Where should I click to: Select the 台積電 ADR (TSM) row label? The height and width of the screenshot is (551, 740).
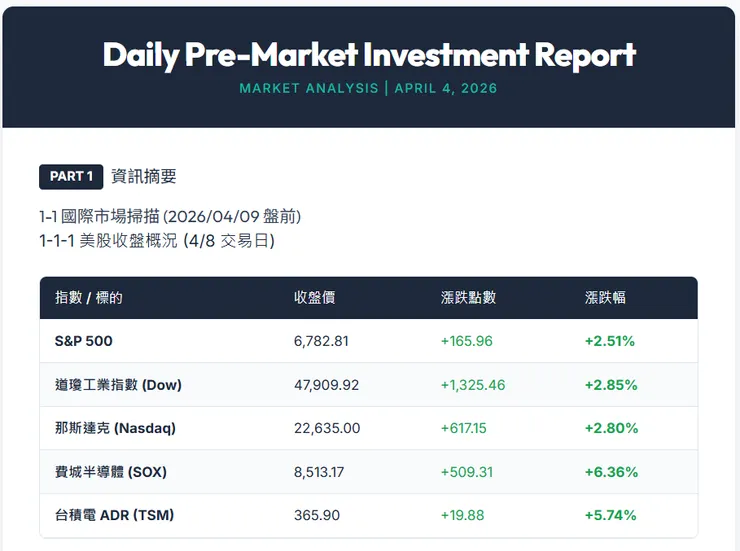[114, 515]
